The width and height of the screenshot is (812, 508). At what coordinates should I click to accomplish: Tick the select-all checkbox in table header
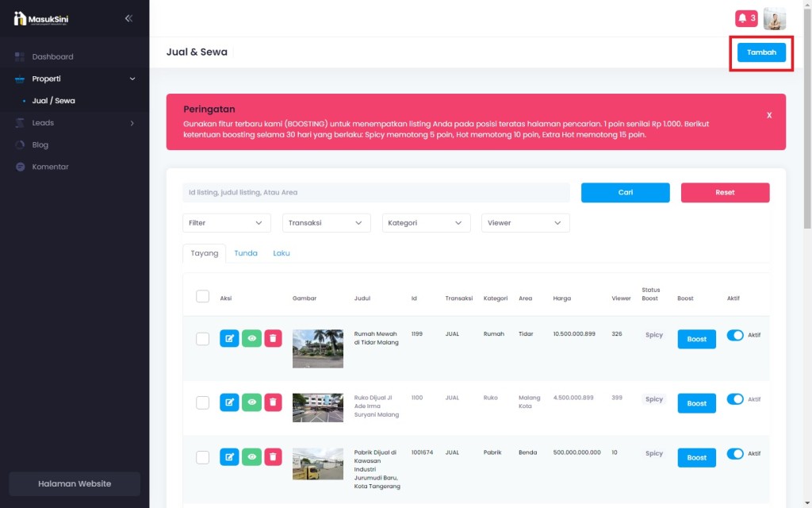[x=202, y=296]
